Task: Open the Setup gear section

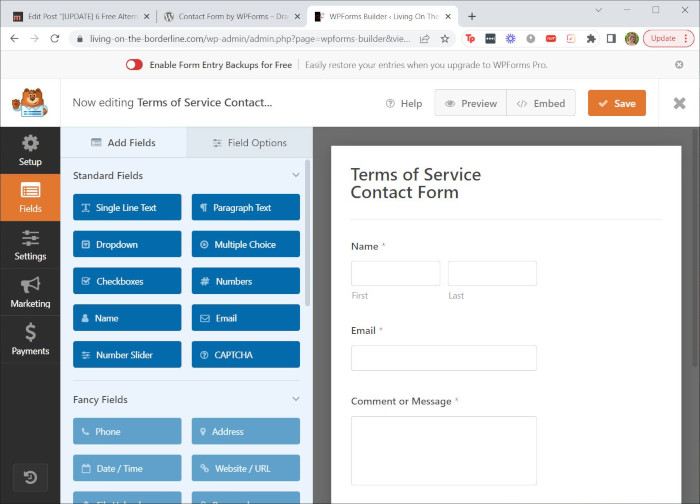Action: 30,150
